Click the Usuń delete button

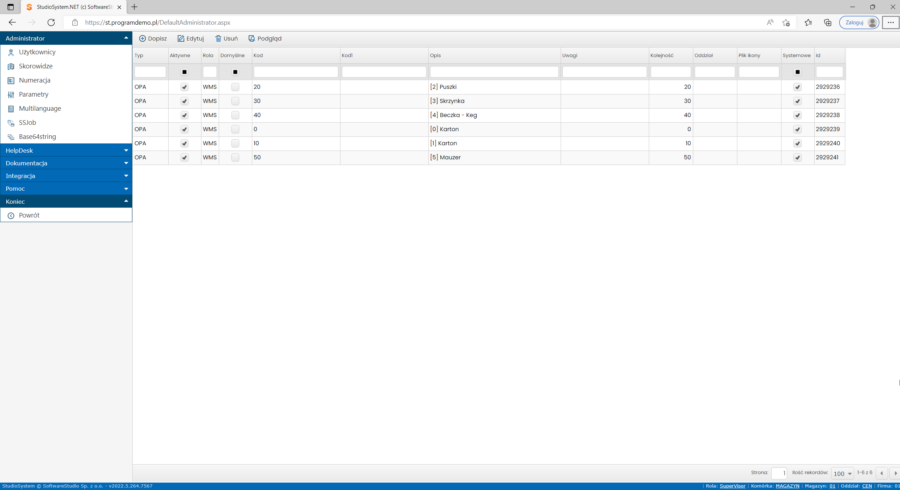[226, 38]
